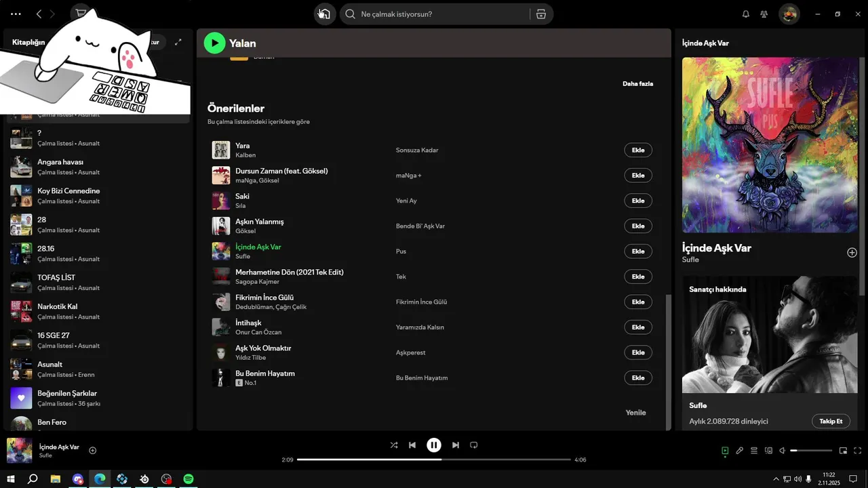
Task: Open album link 'Bende Bi' Aşk Var'
Action: (x=420, y=226)
